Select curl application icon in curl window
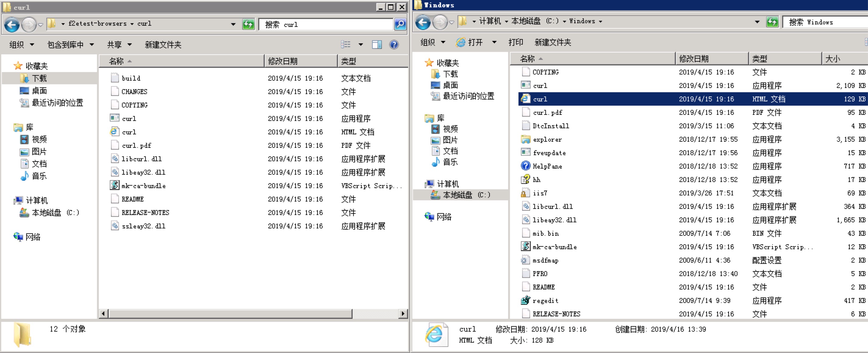Viewport: 868px width, 353px height. click(115, 118)
